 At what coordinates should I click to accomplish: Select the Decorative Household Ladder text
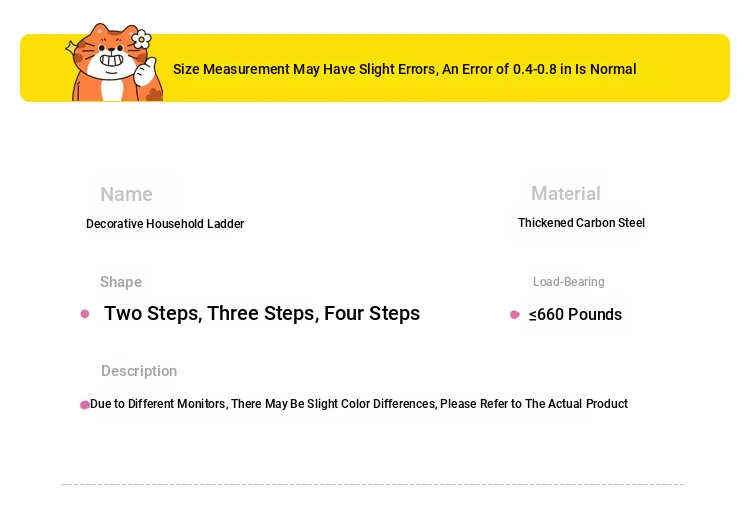(x=165, y=224)
